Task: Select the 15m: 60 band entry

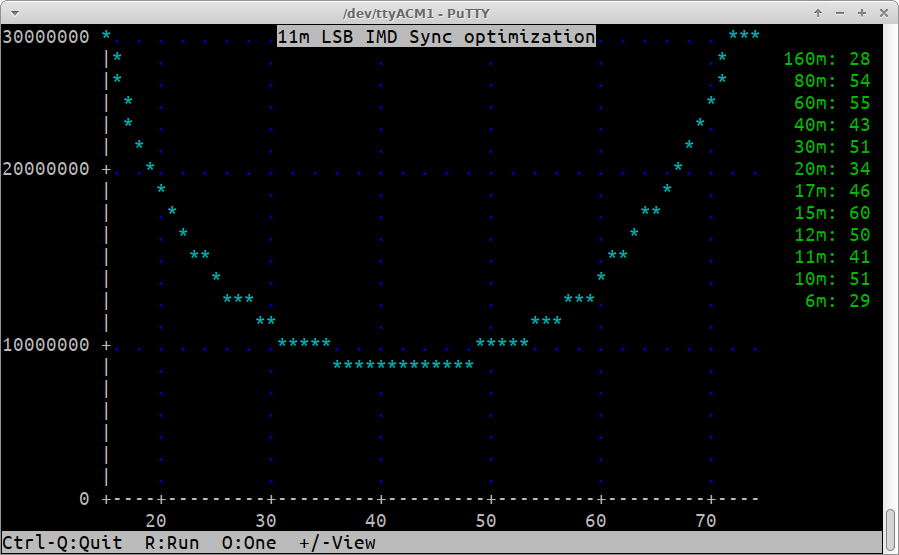Action: 832,213
